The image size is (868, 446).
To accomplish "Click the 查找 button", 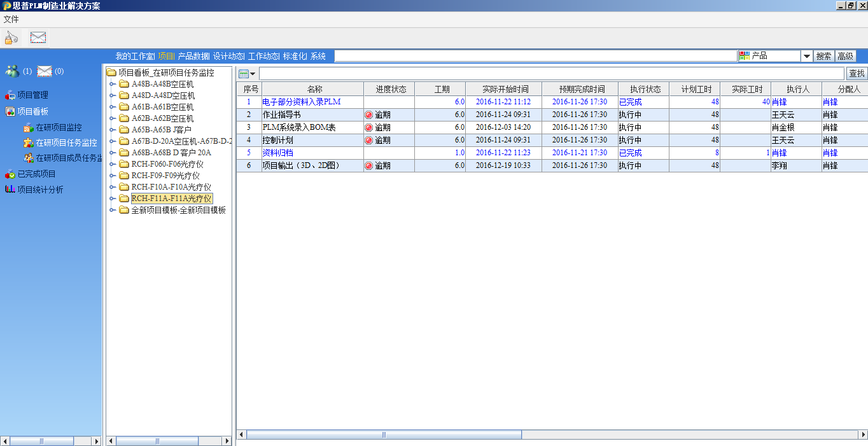I will click(857, 74).
